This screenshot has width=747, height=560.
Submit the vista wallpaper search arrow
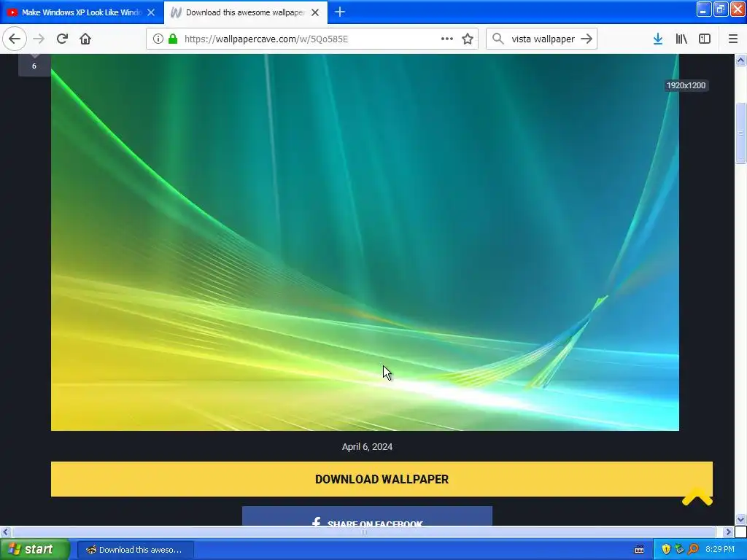587,39
